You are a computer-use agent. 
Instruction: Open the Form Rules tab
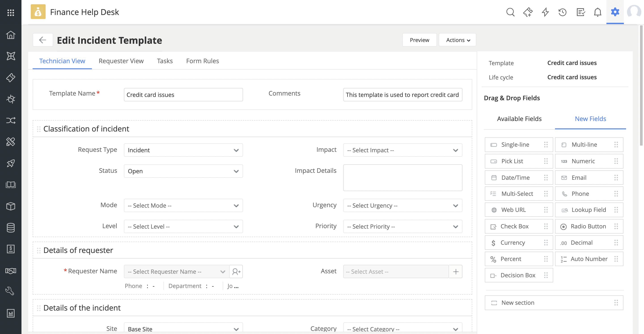[x=202, y=61]
